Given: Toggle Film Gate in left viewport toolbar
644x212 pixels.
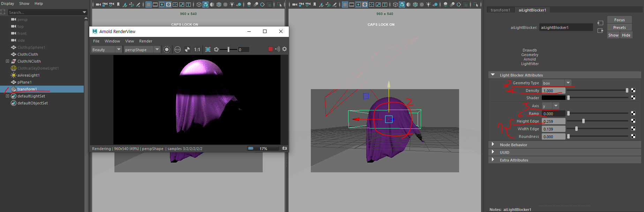Looking at the screenshot, I should pyautogui.click(x=155, y=5).
